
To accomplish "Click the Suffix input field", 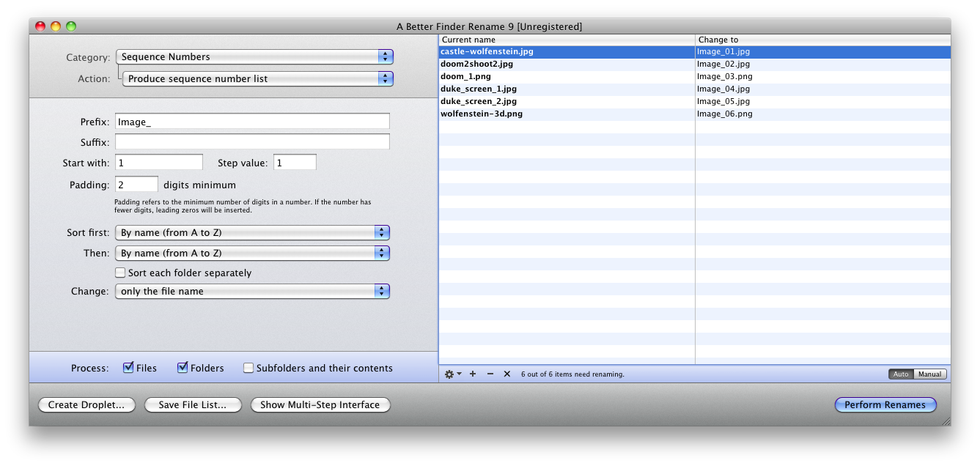I will [x=252, y=141].
